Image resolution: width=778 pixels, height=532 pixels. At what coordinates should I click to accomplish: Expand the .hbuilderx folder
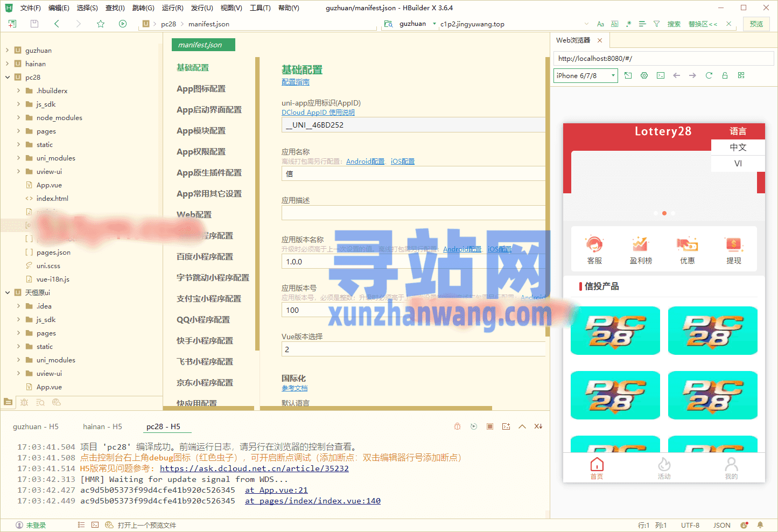[19, 90]
